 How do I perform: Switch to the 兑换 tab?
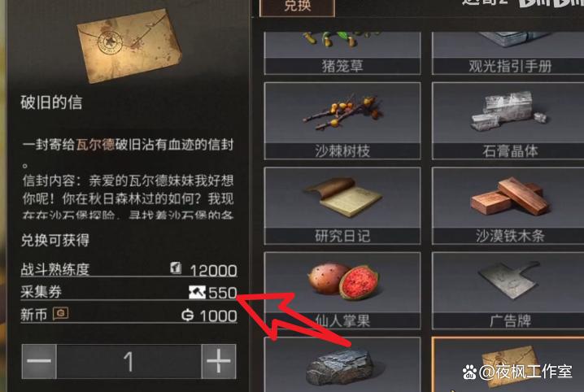click(297, 7)
